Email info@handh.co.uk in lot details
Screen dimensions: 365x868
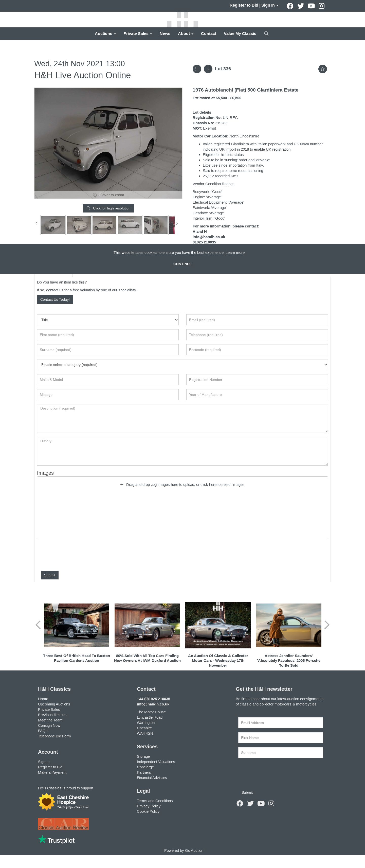click(209, 237)
